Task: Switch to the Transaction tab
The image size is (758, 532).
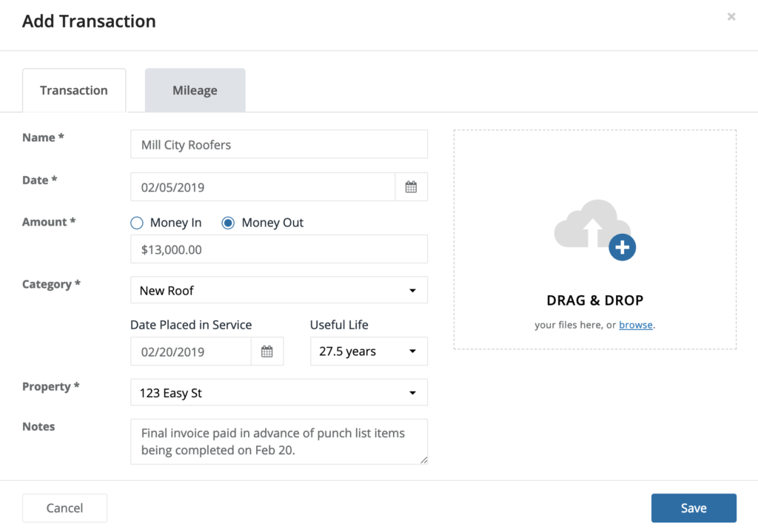Action: tap(74, 90)
